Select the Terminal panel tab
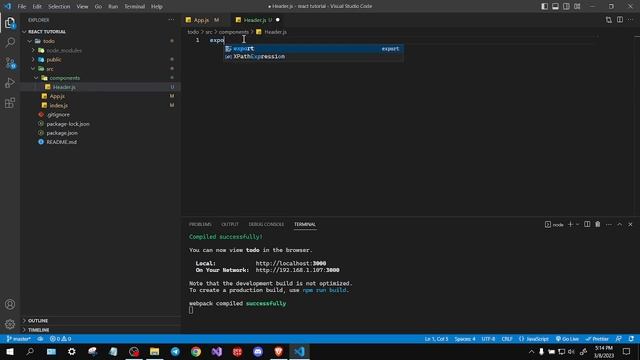This screenshot has width=640, height=360. pyautogui.click(x=305, y=224)
